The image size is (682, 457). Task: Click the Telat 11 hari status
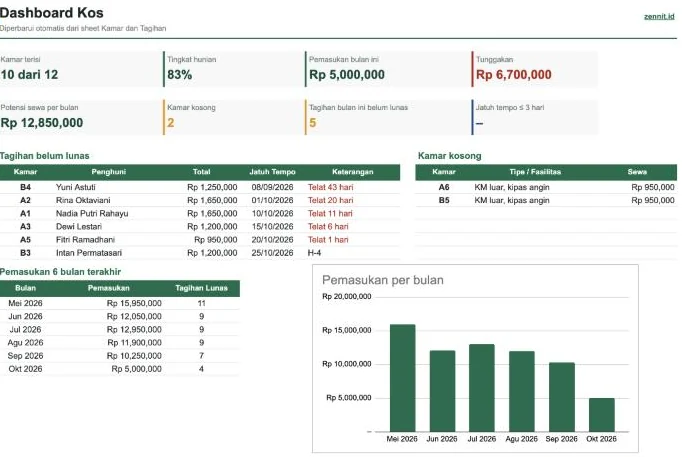[x=330, y=213]
